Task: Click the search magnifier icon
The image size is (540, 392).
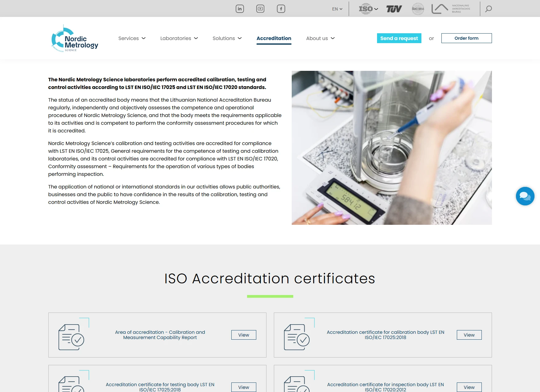Action: (x=488, y=9)
